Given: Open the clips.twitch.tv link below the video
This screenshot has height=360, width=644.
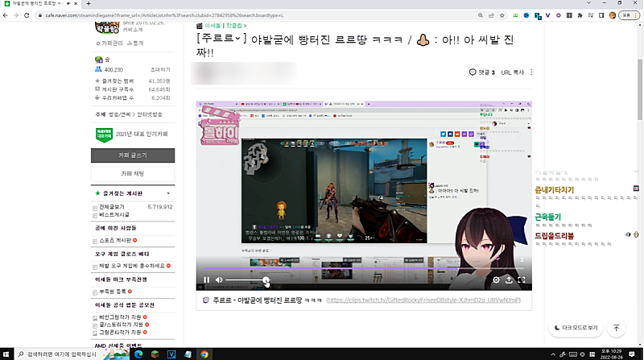Looking at the screenshot, I should point(423,300).
